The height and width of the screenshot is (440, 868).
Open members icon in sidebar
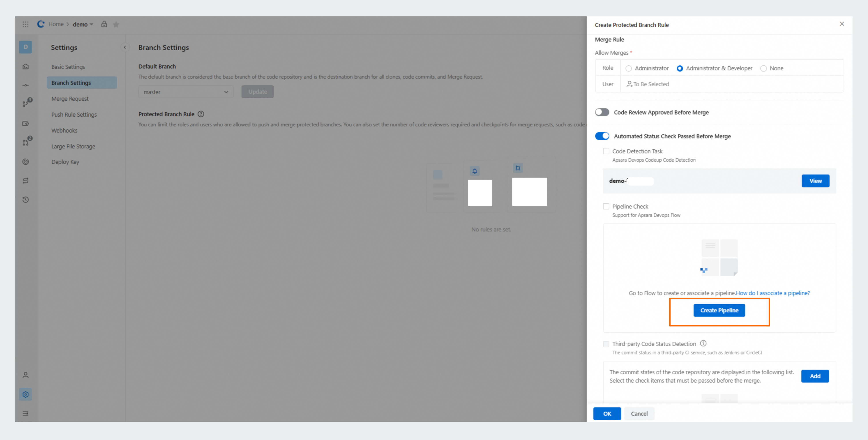pyautogui.click(x=26, y=375)
